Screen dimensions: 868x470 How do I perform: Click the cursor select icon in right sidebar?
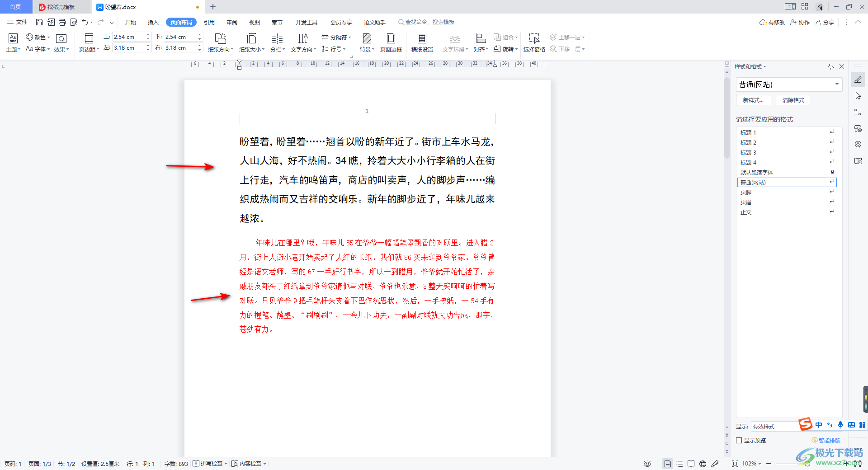point(858,96)
